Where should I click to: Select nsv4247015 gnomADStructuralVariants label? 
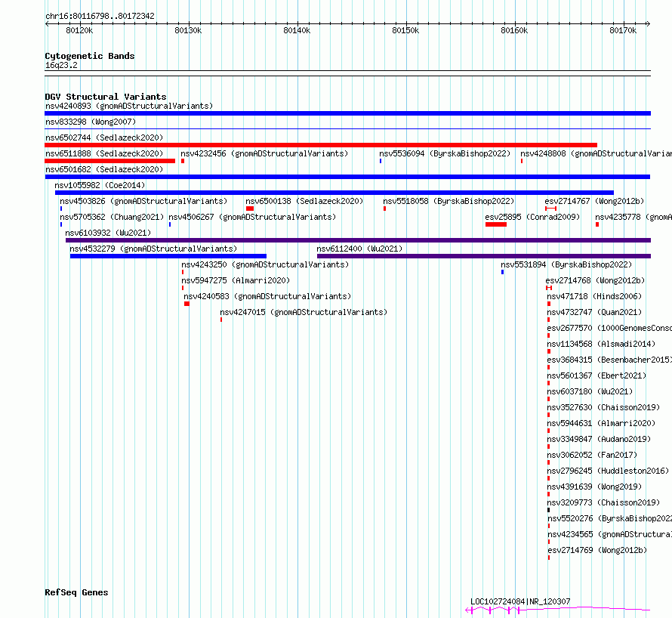(304, 312)
